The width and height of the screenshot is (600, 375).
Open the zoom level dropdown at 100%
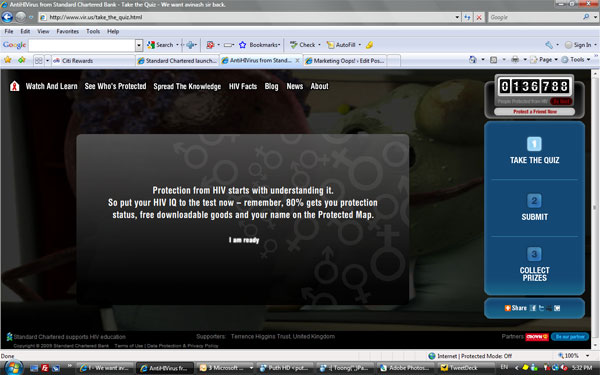[587, 356]
